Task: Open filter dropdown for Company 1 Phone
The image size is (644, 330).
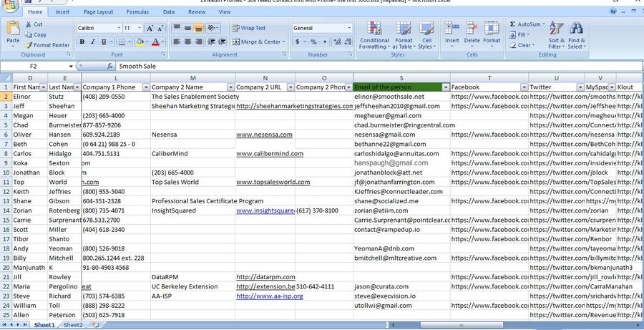Action: 146,87
